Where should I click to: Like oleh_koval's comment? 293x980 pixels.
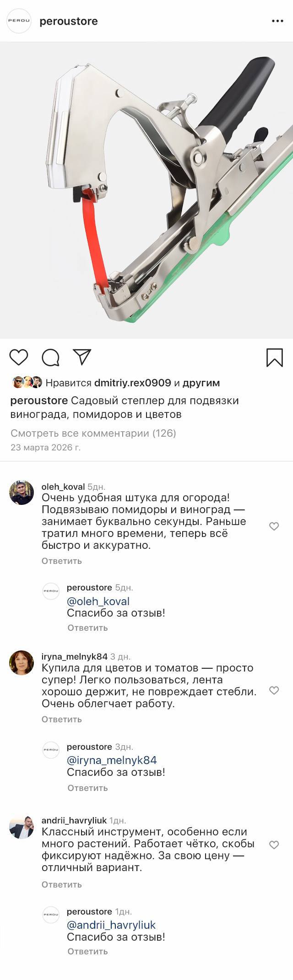click(274, 526)
